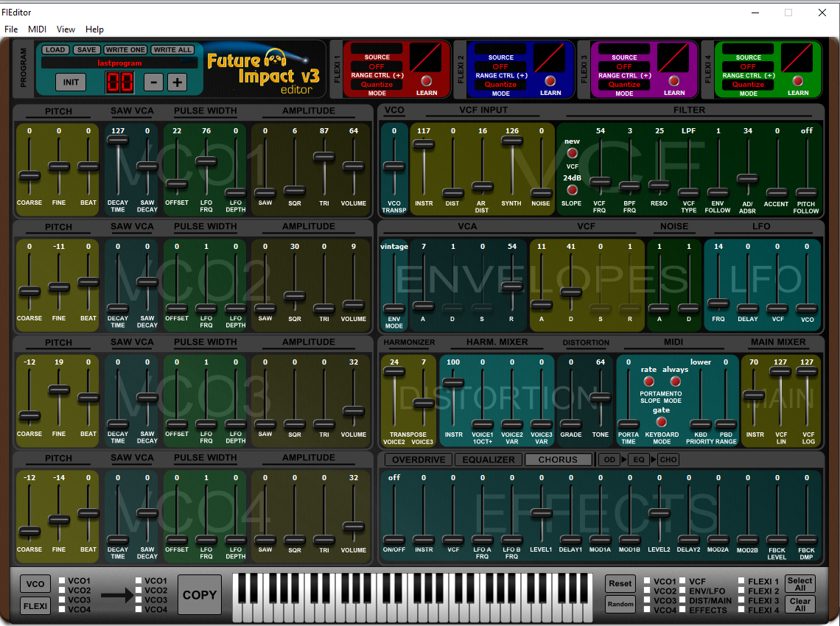Click the LOAD program button
Image resolution: width=840 pixels, height=626 pixels.
tap(55, 50)
